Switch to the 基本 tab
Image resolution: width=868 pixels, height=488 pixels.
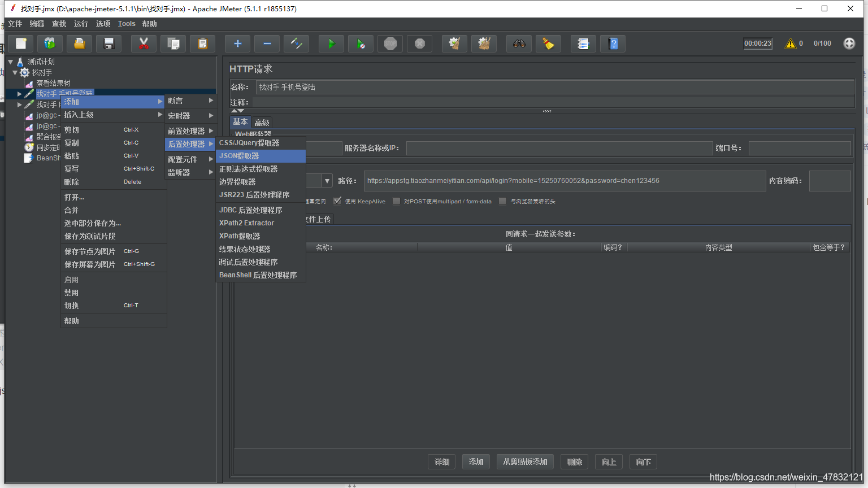tap(240, 122)
